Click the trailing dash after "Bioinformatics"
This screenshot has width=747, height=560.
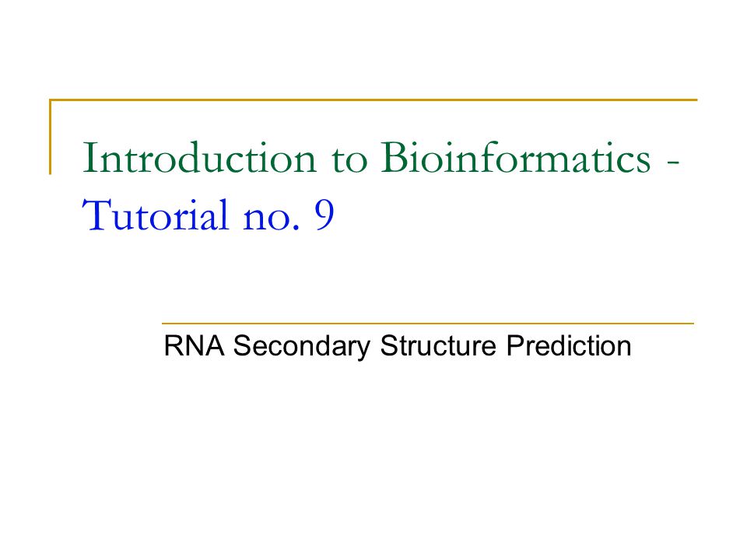coord(673,163)
